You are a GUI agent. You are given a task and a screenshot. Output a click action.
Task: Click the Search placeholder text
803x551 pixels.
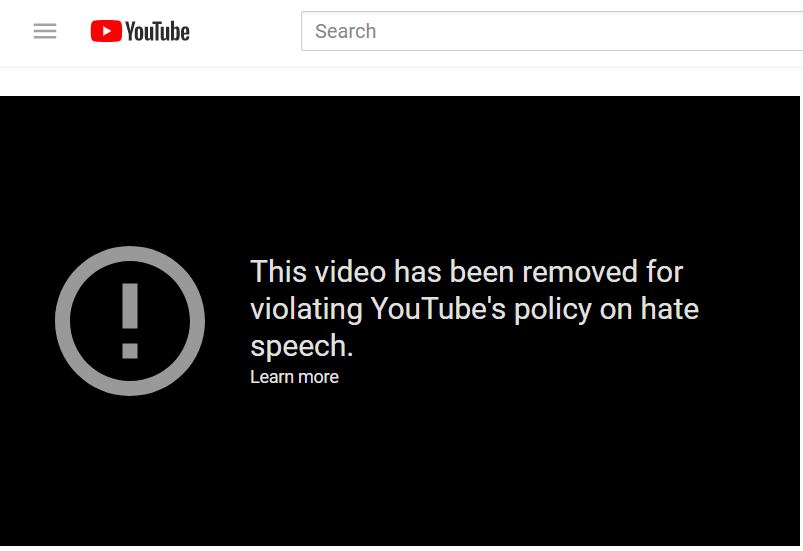click(346, 31)
